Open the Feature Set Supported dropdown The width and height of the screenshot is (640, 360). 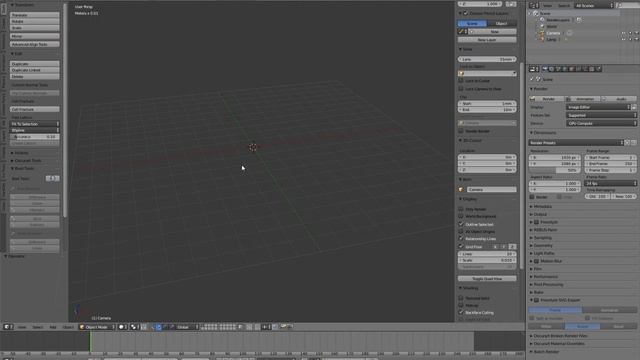(601, 116)
